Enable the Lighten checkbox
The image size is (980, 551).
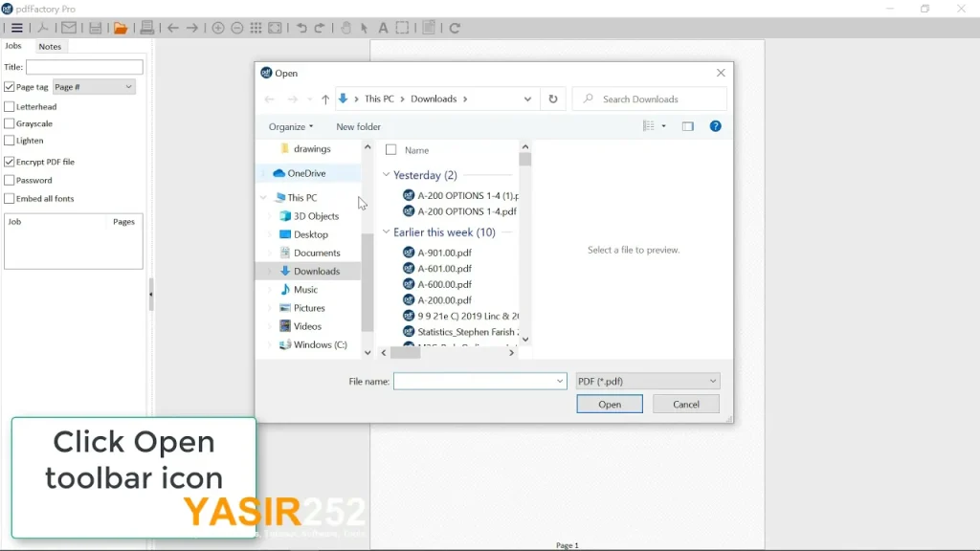tap(10, 141)
